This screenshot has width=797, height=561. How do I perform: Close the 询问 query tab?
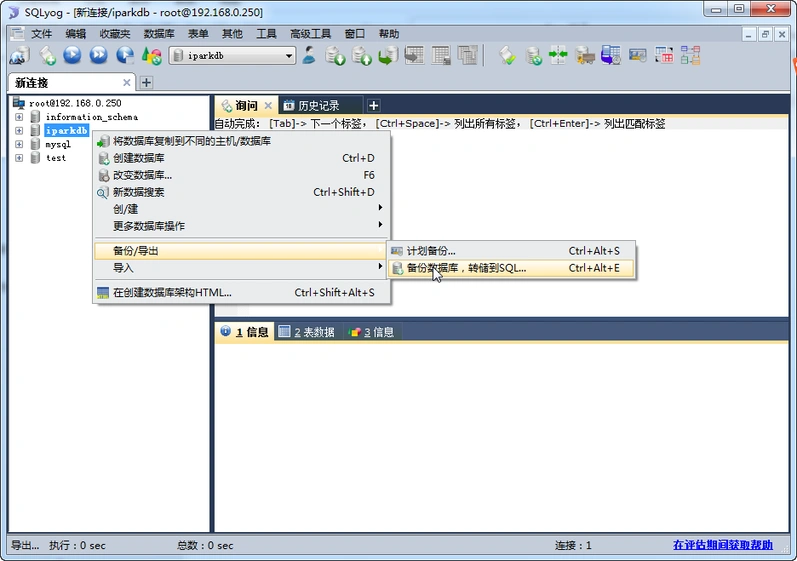(x=268, y=105)
